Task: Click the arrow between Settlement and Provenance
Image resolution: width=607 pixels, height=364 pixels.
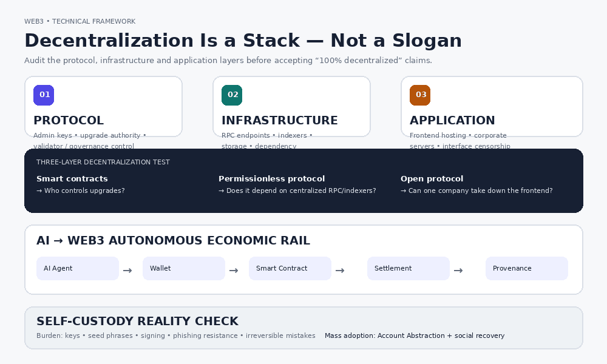Action: 458,271
